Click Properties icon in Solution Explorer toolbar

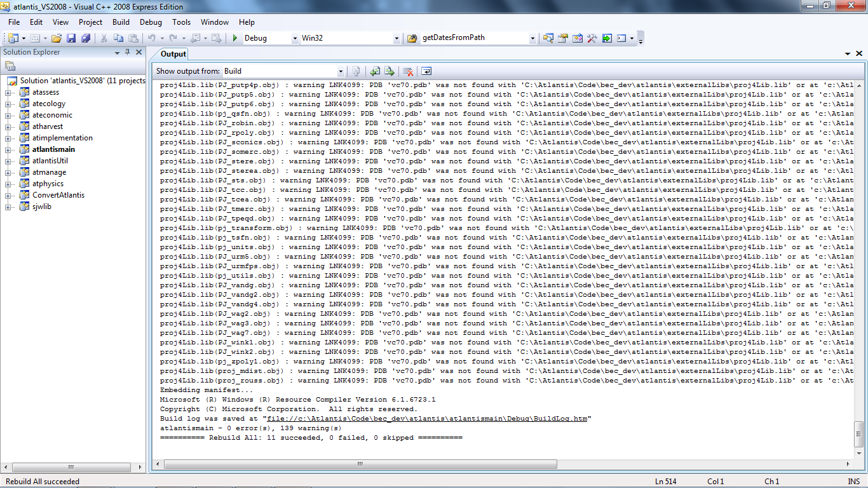coord(10,65)
